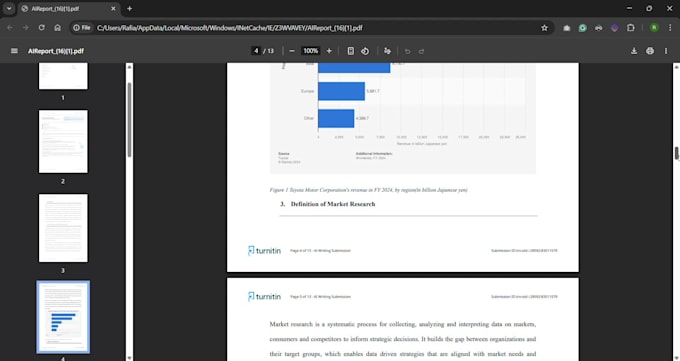Toggle the PDF sidebar menu icon
Screen dimensions: 680x361
[x=14, y=51]
